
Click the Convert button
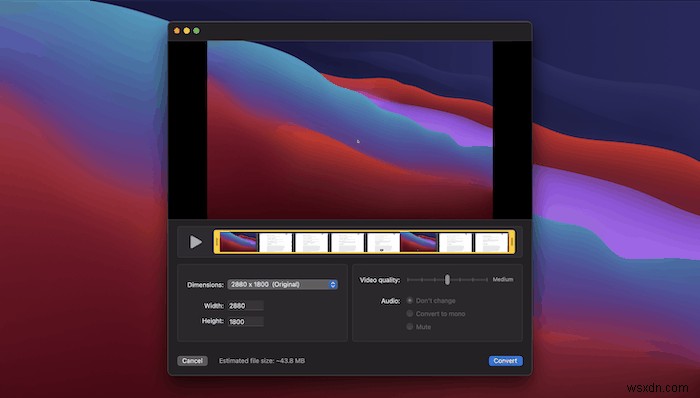pyautogui.click(x=505, y=361)
